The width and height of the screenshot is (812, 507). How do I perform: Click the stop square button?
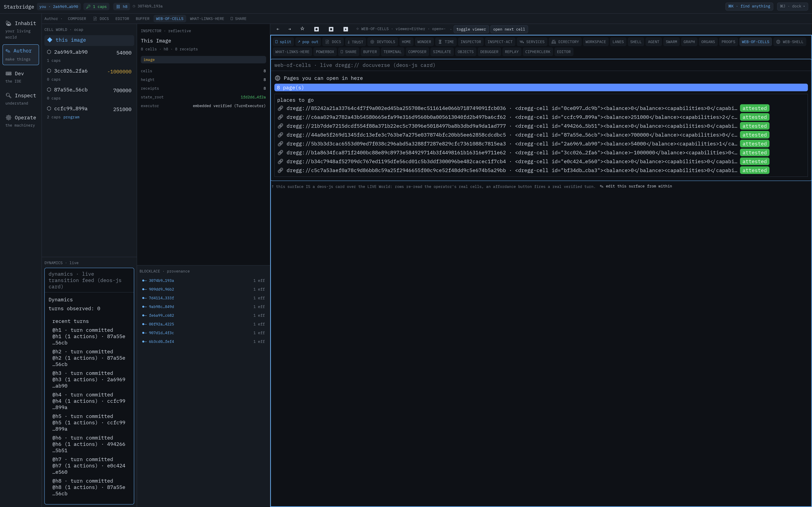coord(331,29)
